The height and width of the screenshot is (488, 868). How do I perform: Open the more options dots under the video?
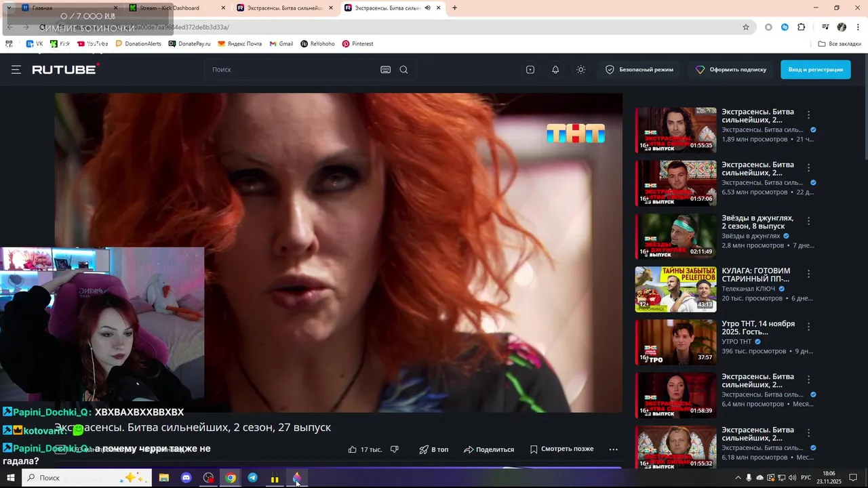(614, 449)
